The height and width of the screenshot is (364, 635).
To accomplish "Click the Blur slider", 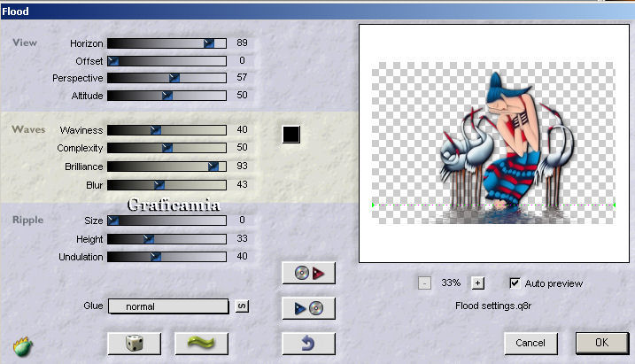I will click(x=166, y=185).
